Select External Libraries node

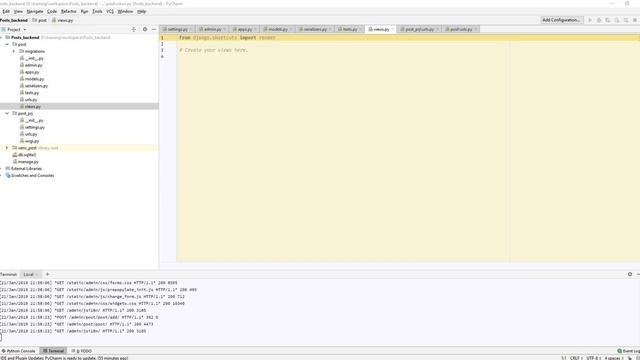pos(26,169)
